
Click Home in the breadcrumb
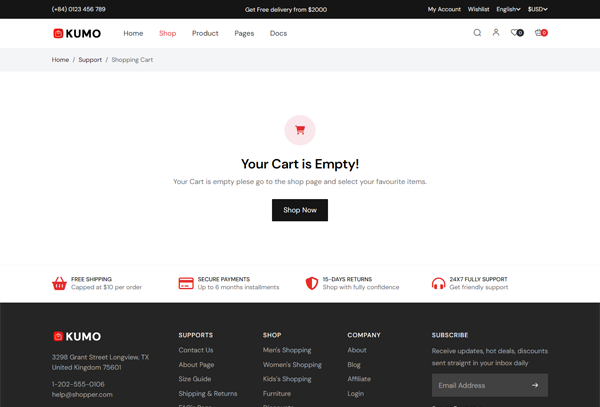point(60,60)
